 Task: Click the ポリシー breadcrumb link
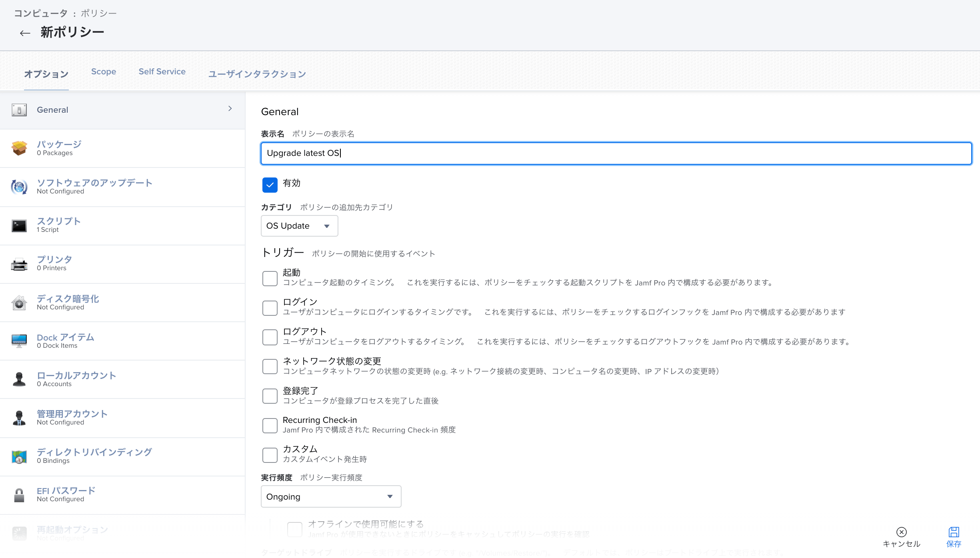[x=99, y=13]
